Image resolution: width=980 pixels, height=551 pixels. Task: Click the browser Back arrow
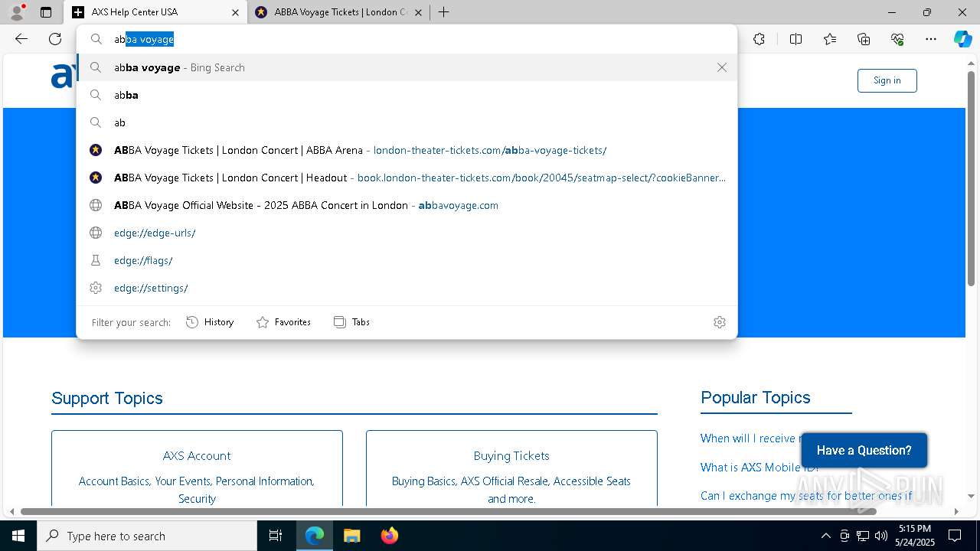(x=21, y=39)
